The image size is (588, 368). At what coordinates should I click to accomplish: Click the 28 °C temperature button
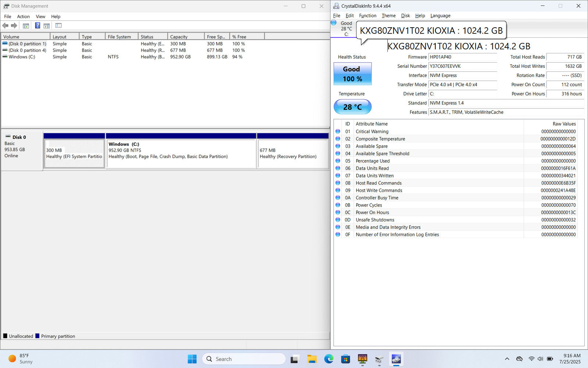(352, 107)
